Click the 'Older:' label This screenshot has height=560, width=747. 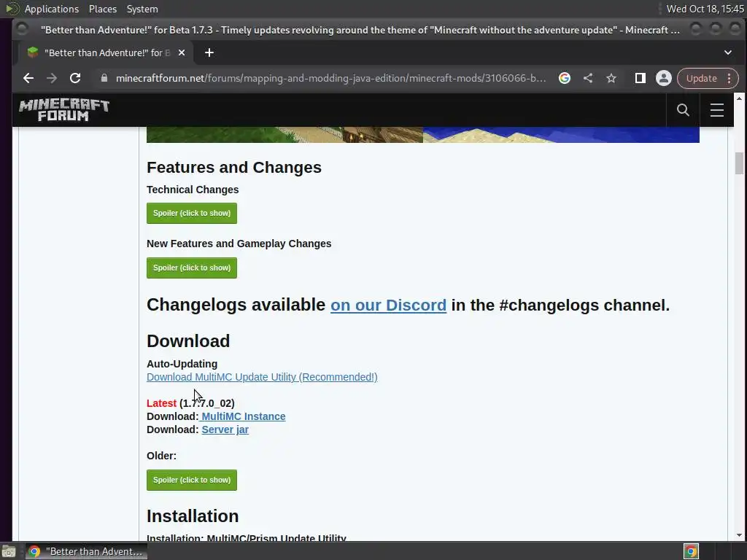point(161,456)
